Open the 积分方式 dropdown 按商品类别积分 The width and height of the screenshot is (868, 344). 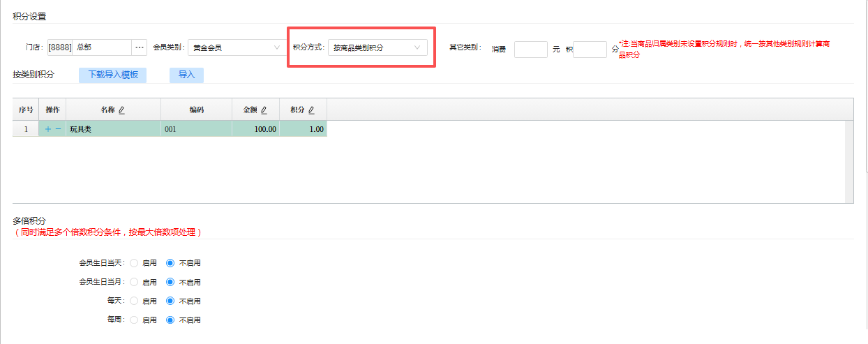click(x=377, y=47)
